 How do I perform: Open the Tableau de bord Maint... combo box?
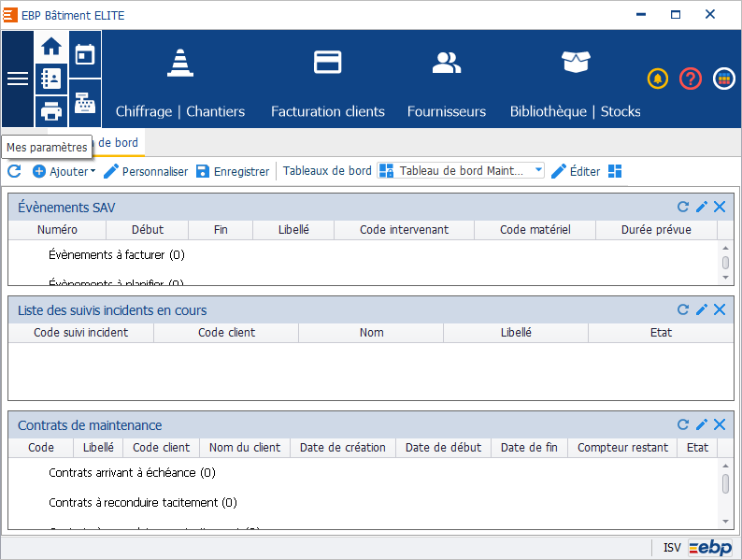point(462,171)
